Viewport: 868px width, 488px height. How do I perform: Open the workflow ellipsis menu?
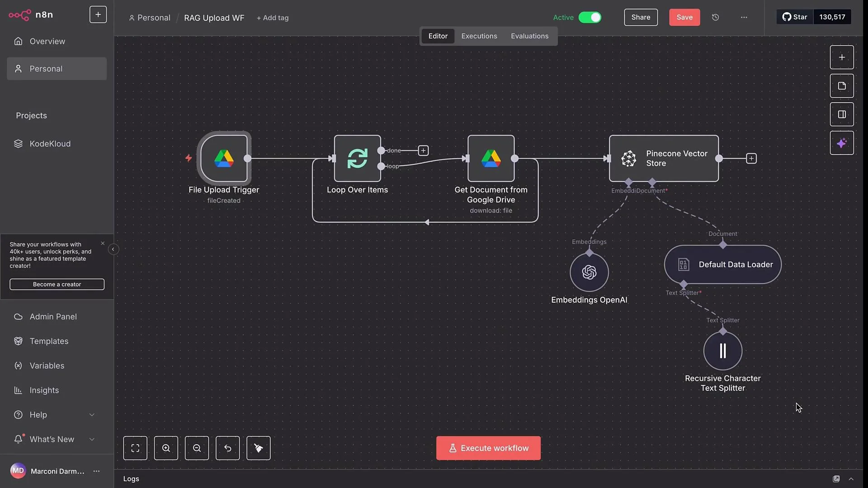[744, 17]
